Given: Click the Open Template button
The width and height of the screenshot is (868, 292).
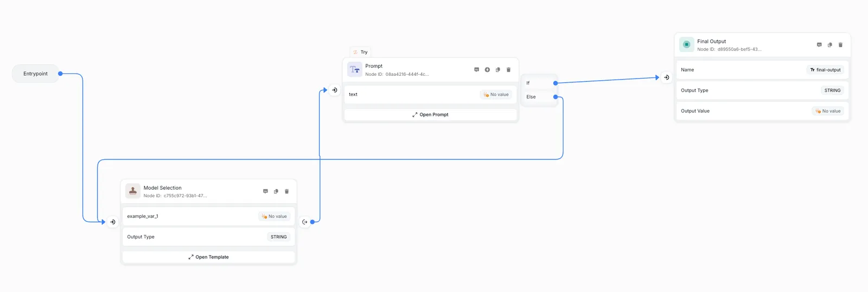Looking at the screenshot, I should click(209, 257).
